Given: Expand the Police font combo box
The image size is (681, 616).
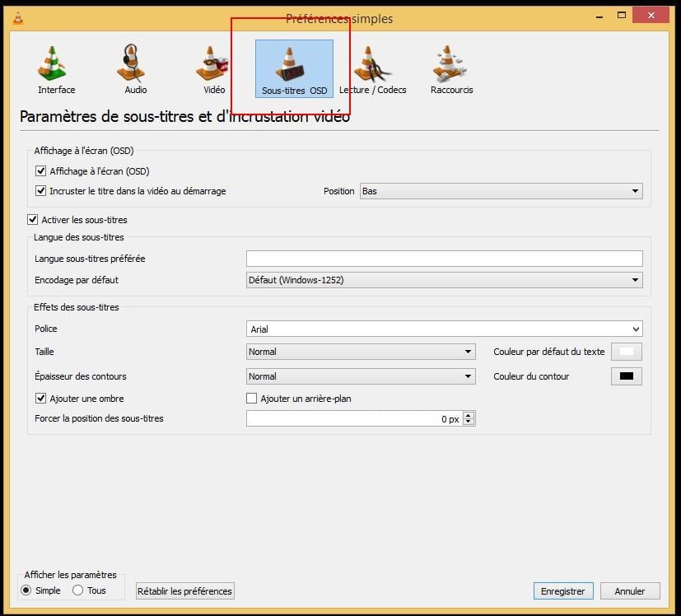Looking at the screenshot, I should pos(445,329).
